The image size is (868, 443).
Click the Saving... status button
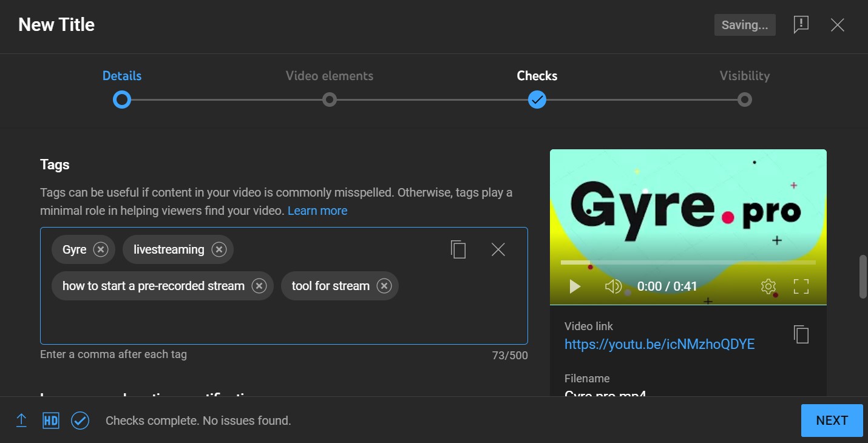(745, 25)
